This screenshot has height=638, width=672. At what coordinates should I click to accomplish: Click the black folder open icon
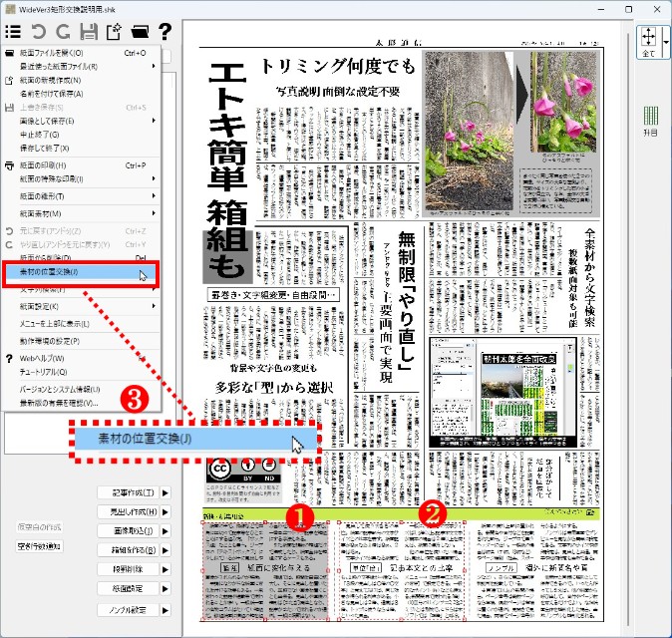[x=140, y=32]
